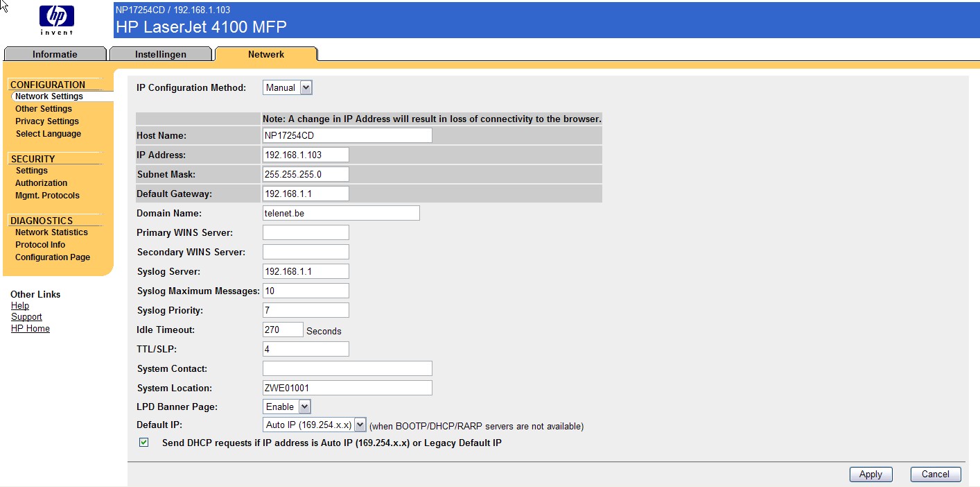
Task: Click the DIAGNOSTICS section heading
Action: pos(42,221)
